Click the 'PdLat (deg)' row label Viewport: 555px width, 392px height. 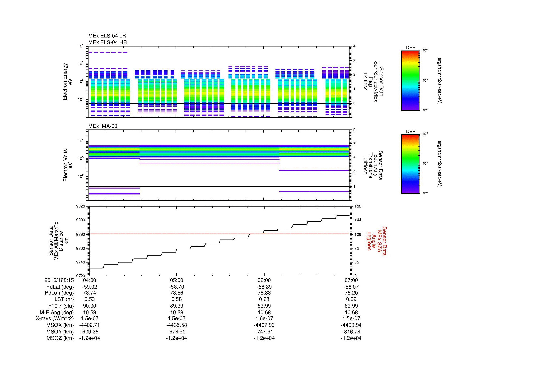pyautogui.click(x=60, y=287)
